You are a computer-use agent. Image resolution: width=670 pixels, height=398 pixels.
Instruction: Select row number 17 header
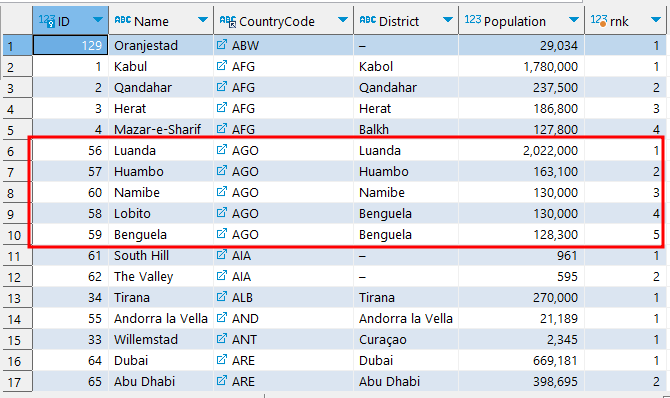click(17, 381)
